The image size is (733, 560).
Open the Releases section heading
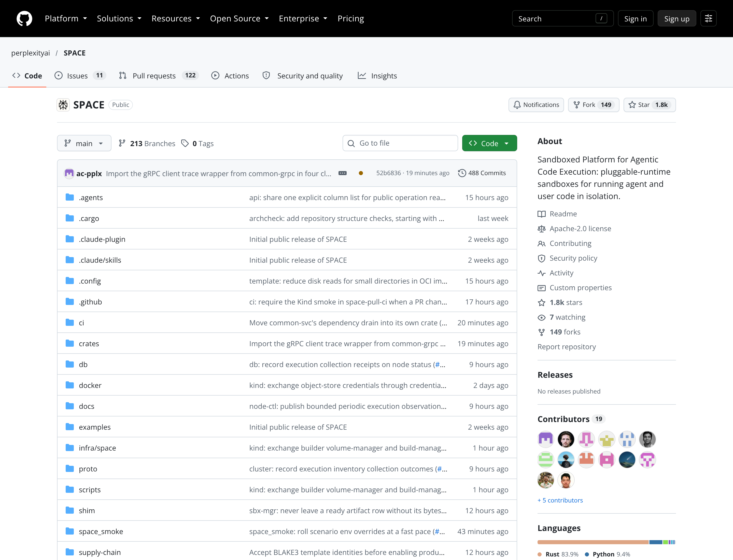pos(555,375)
